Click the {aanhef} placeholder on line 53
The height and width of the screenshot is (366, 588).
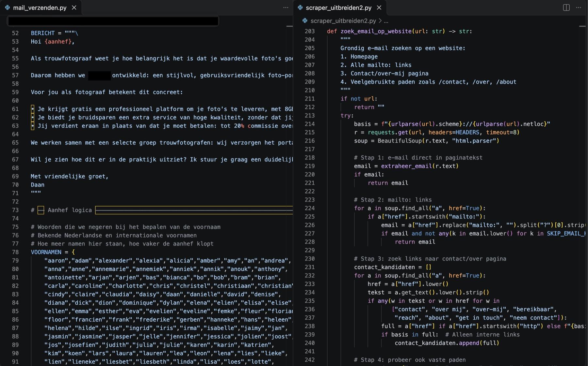tap(58, 41)
